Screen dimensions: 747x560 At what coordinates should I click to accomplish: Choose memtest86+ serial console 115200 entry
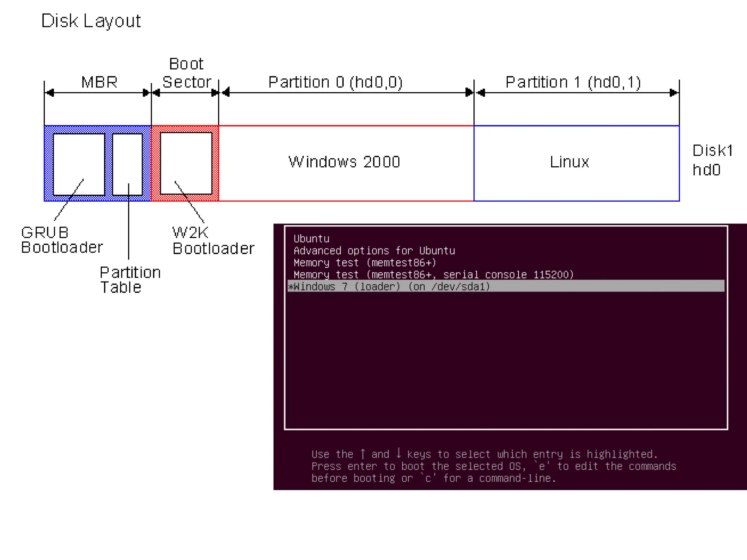(433, 275)
